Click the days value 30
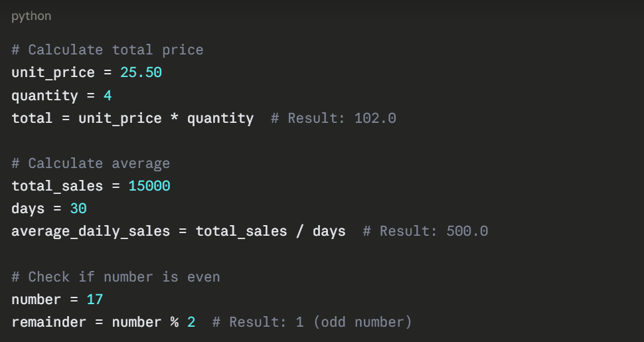644x342 pixels. click(x=78, y=209)
